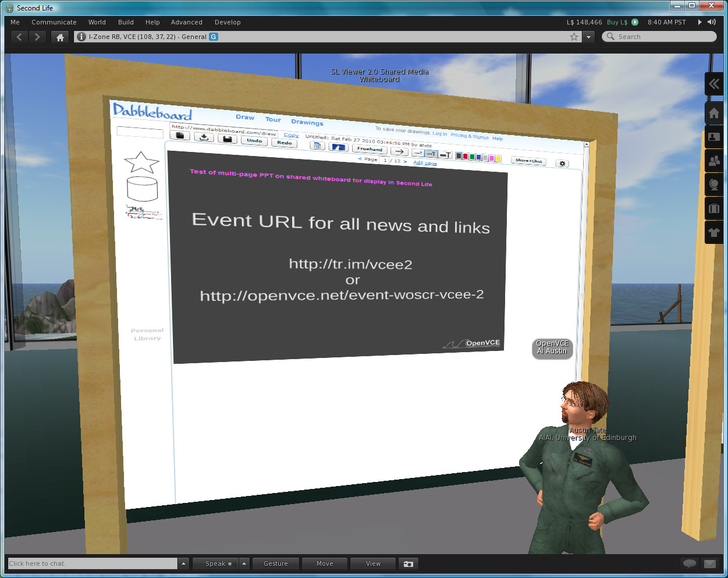The image size is (728, 578).
Task: Click the nearby chat input field
Action: (93, 563)
